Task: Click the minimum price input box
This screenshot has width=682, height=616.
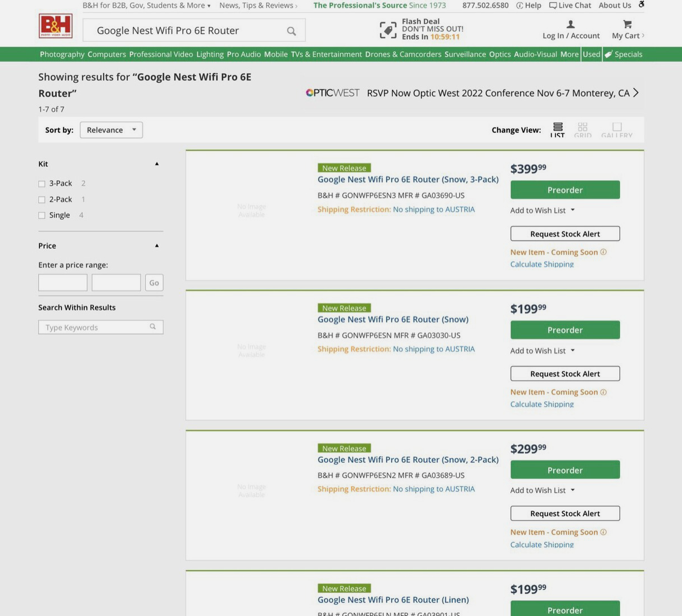Action: point(63,283)
